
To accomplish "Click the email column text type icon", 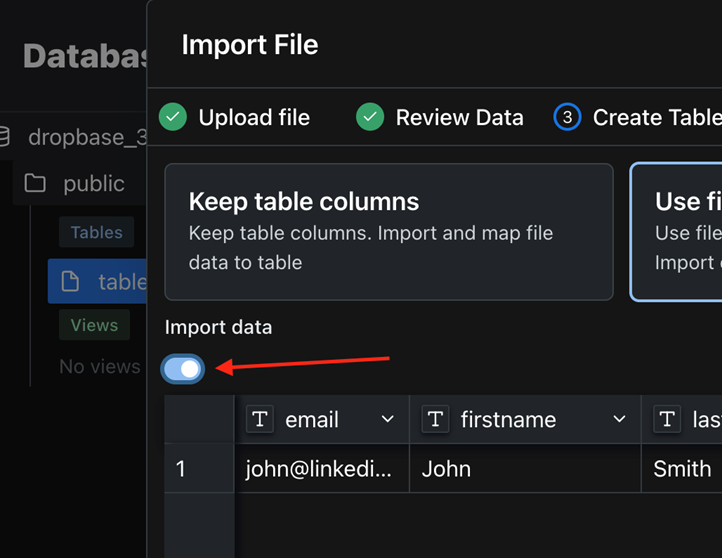I will tap(260, 419).
